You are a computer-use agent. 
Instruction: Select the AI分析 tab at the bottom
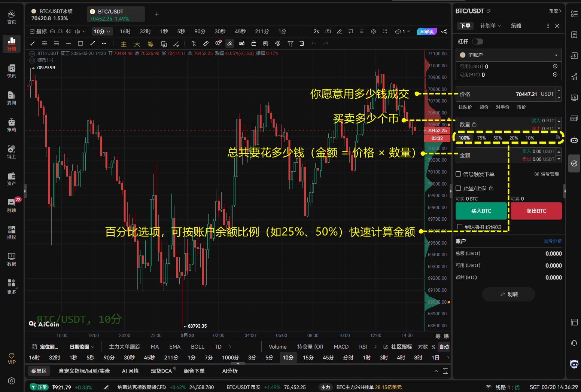point(230,371)
